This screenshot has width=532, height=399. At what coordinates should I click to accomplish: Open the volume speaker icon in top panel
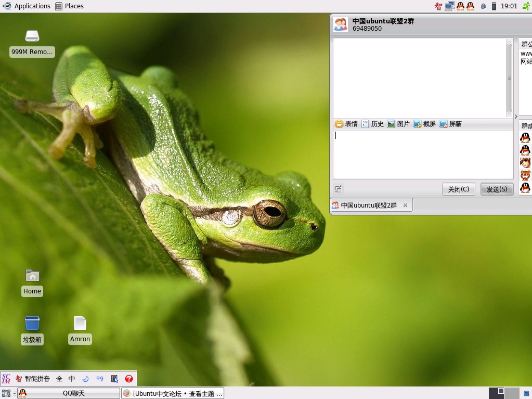click(x=484, y=6)
